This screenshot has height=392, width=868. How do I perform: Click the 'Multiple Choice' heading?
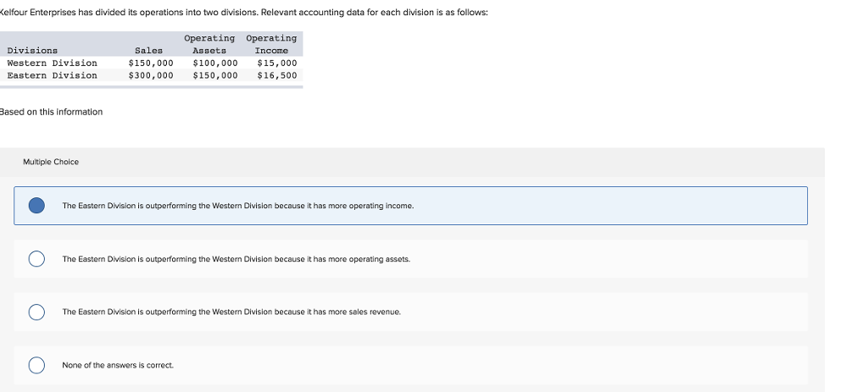pyautogui.click(x=51, y=162)
